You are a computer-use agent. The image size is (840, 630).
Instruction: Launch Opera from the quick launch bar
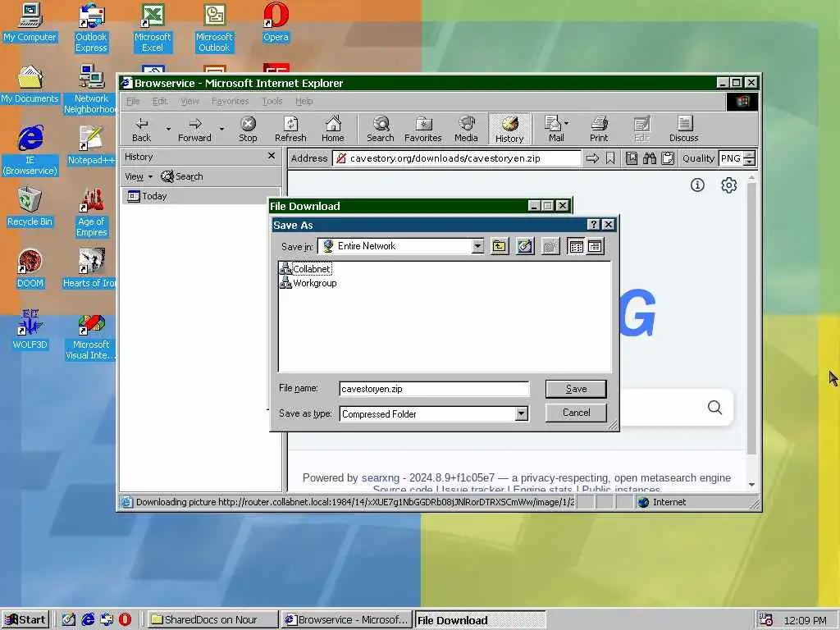(x=125, y=620)
